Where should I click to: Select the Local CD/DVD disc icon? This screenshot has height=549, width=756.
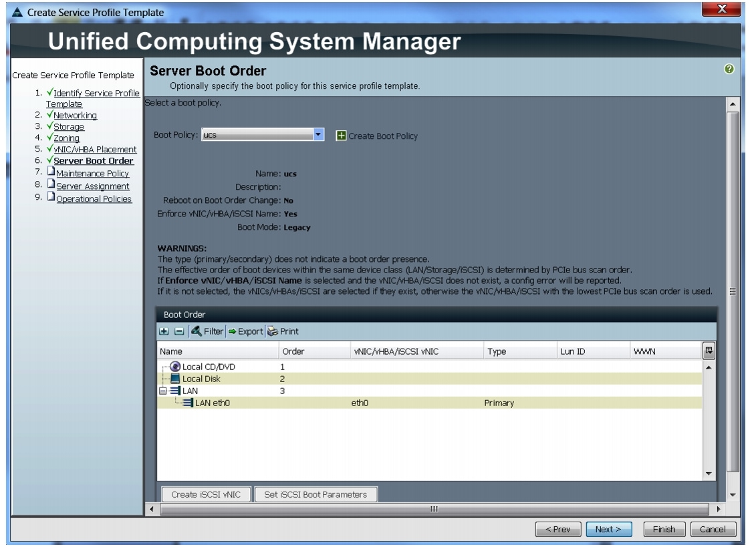[x=176, y=367]
